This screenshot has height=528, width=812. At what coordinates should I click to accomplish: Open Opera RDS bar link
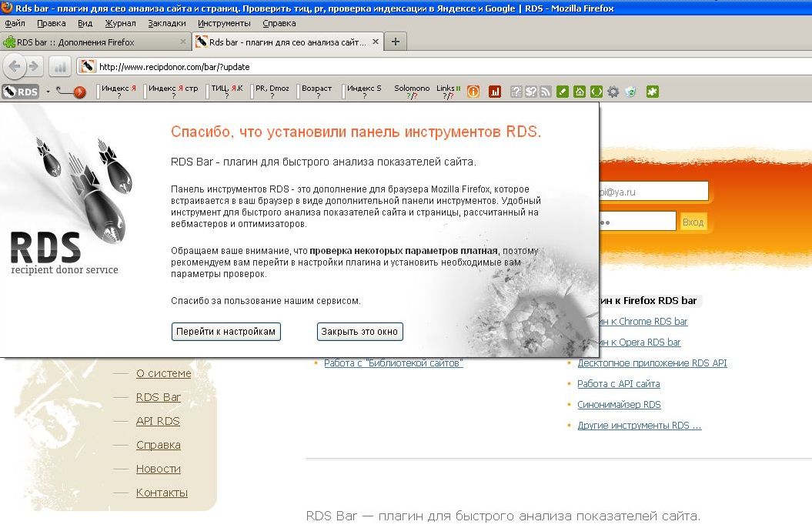coord(640,343)
